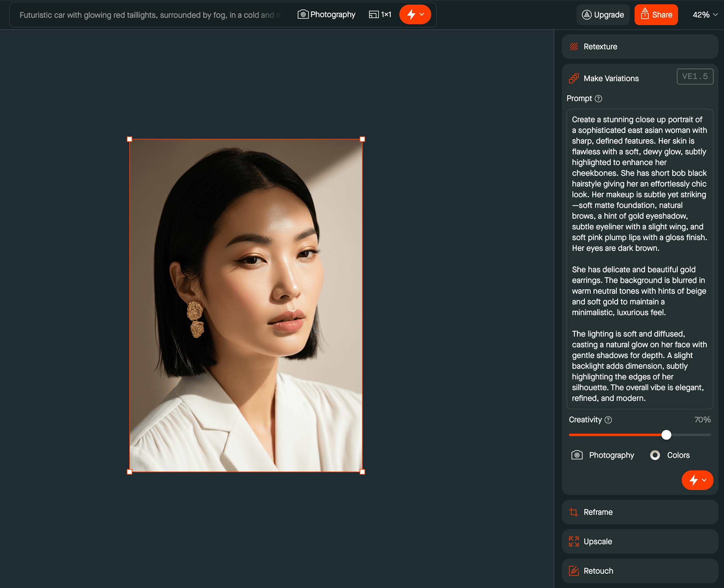Click the Upscale expand arrows icon
The width and height of the screenshot is (724, 588).
point(574,541)
